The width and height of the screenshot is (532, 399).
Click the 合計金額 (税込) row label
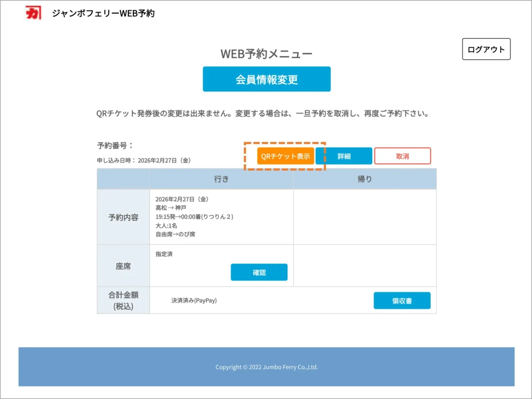tap(123, 300)
